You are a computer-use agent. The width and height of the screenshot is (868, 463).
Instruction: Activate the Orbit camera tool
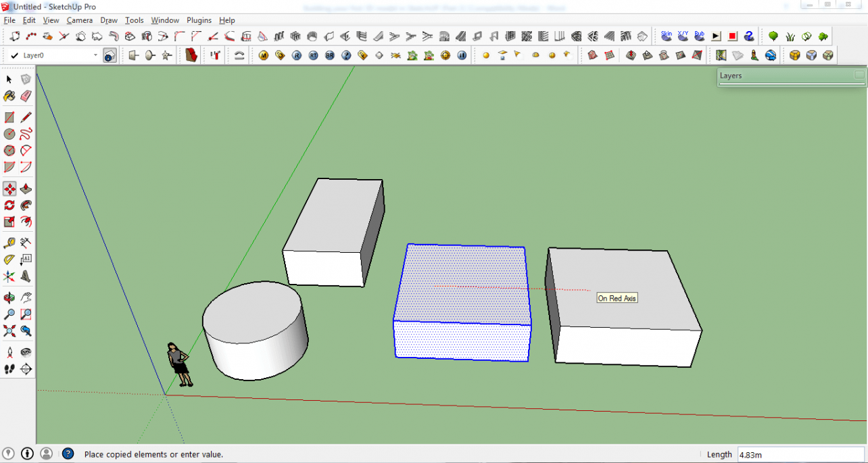tap(9, 297)
